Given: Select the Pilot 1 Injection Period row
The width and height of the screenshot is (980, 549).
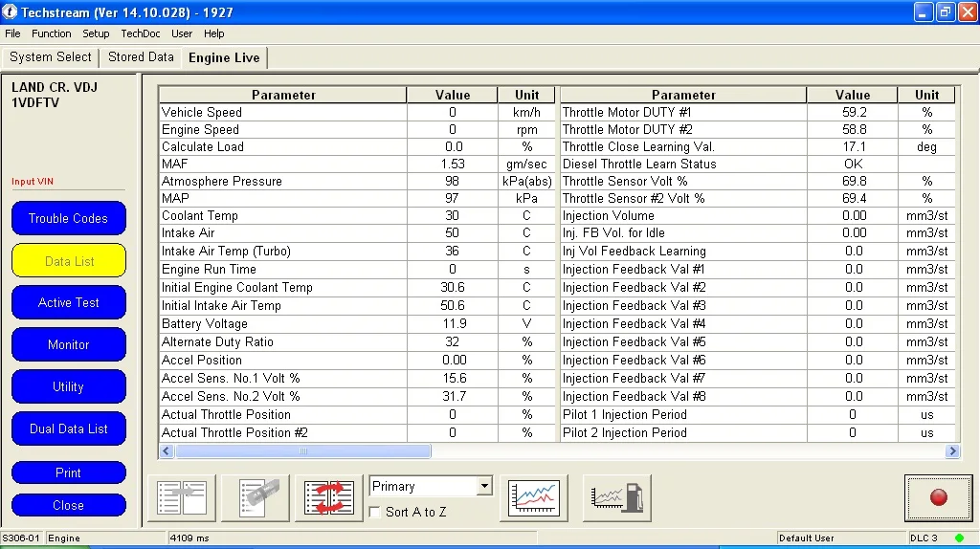Looking at the screenshot, I should coord(758,414).
